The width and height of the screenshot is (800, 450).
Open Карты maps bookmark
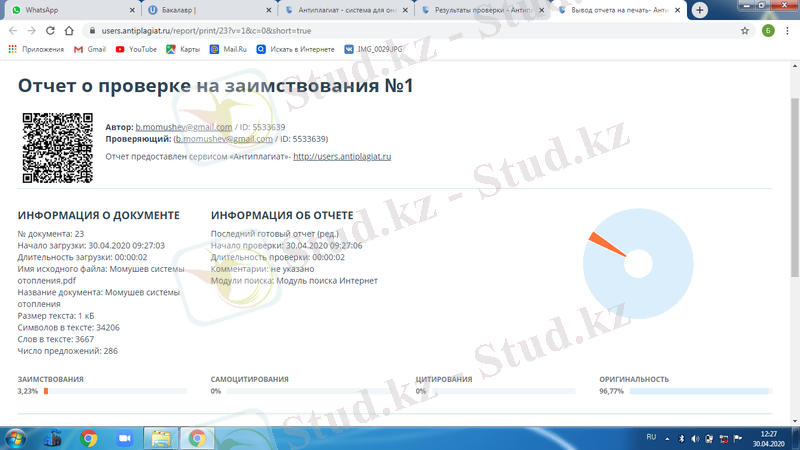coord(183,49)
